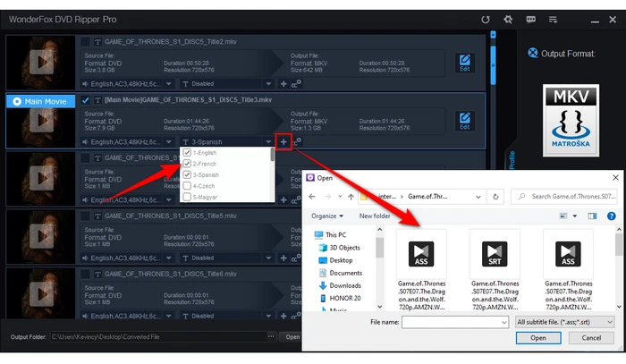
Task: Play preview of Title6.mkv thumbnail
Action: coord(41,294)
